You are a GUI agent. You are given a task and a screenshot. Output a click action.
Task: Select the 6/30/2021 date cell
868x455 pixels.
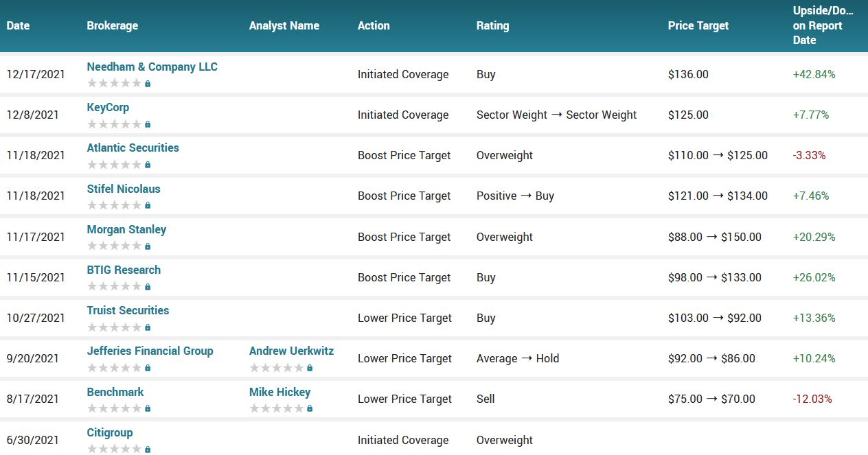click(x=33, y=440)
